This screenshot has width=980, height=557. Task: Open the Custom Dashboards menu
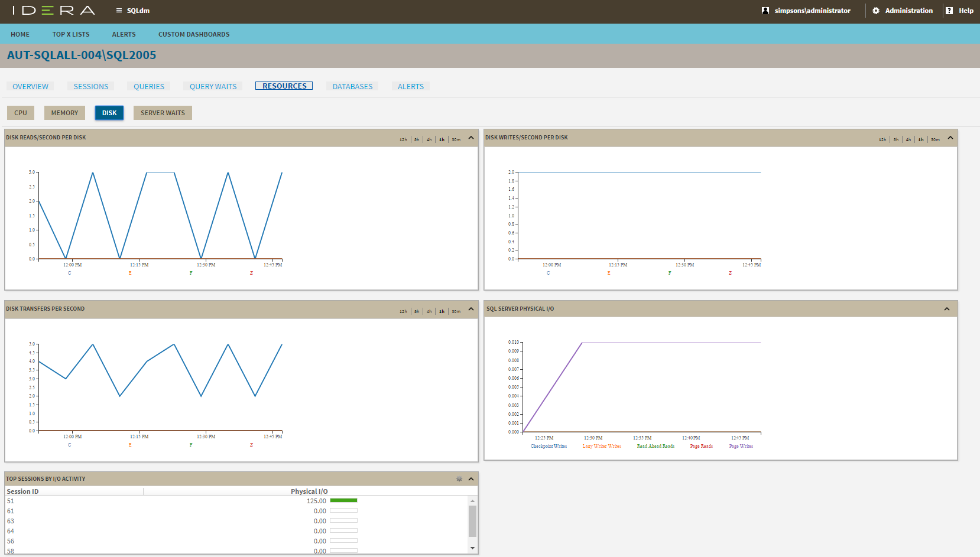tap(194, 34)
